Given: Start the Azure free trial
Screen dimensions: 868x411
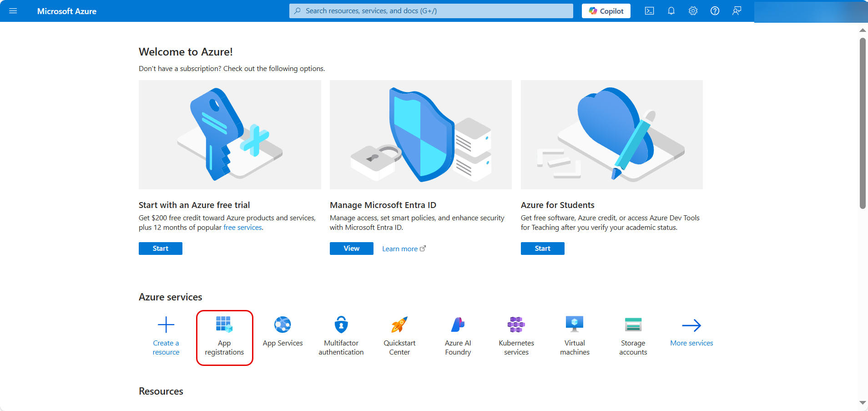Looking at the screenshot, I should (161, 249).
